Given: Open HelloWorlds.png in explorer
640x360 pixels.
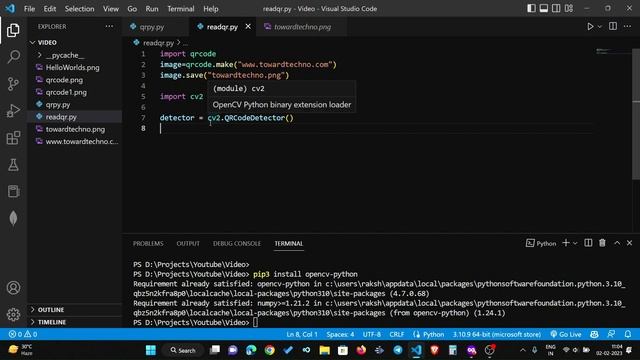Looking at the screenshot, I should point(74,67).
